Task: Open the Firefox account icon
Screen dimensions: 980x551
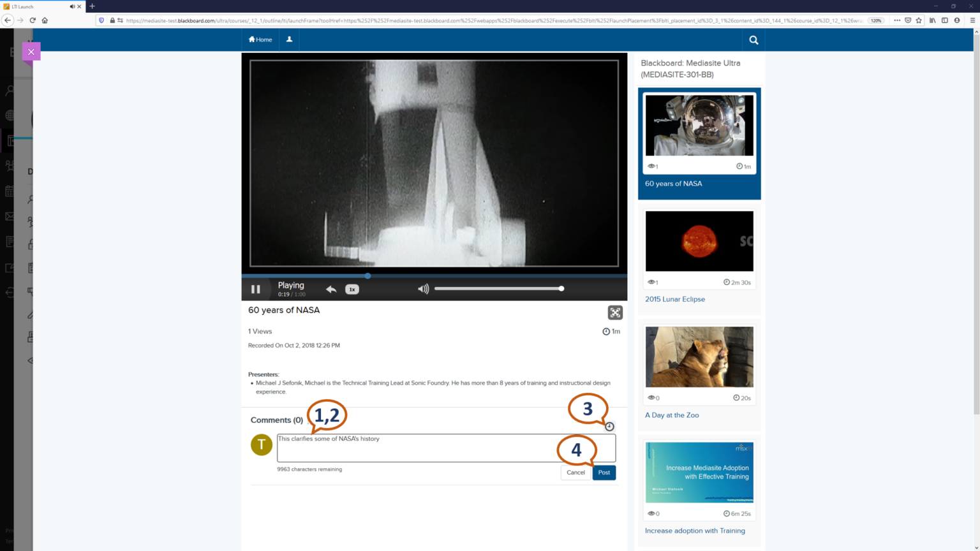Action: (x=957, y=20)
